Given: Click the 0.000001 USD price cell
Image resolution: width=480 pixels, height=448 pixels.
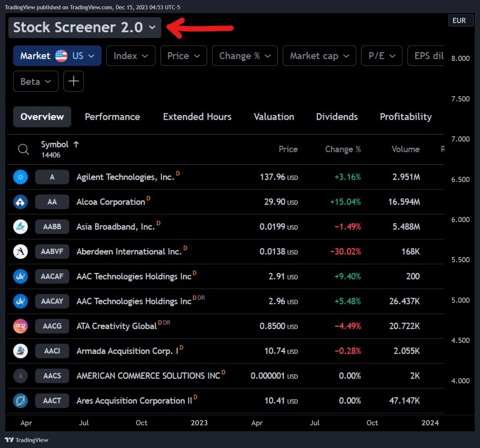Looking at the screenshot, I should (274, 376).
